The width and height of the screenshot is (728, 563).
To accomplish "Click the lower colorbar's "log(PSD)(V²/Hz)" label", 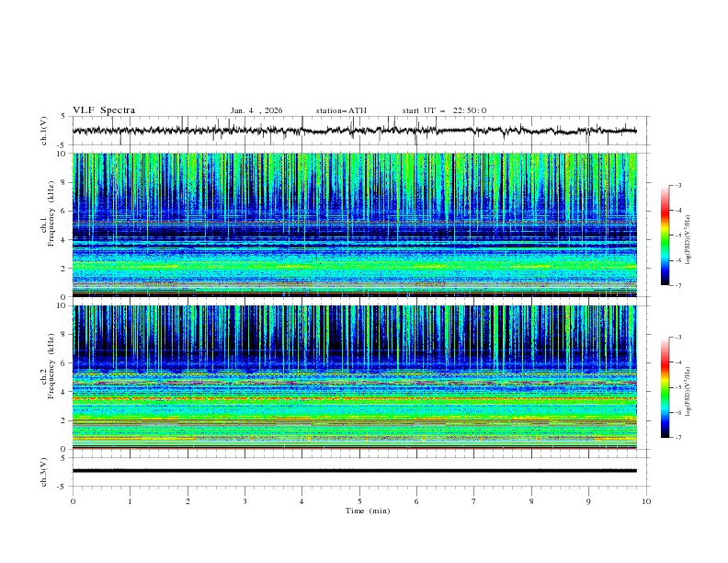I will 688,392.
